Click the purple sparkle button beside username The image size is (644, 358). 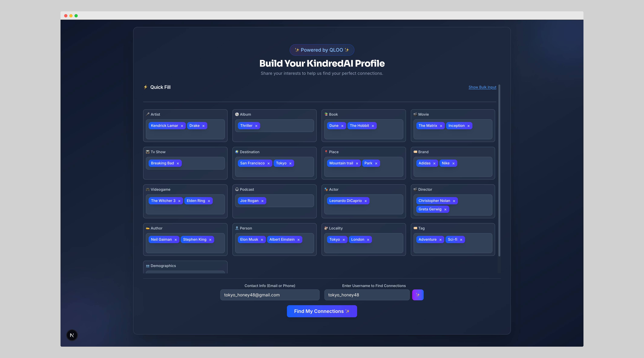pos(418,295)
